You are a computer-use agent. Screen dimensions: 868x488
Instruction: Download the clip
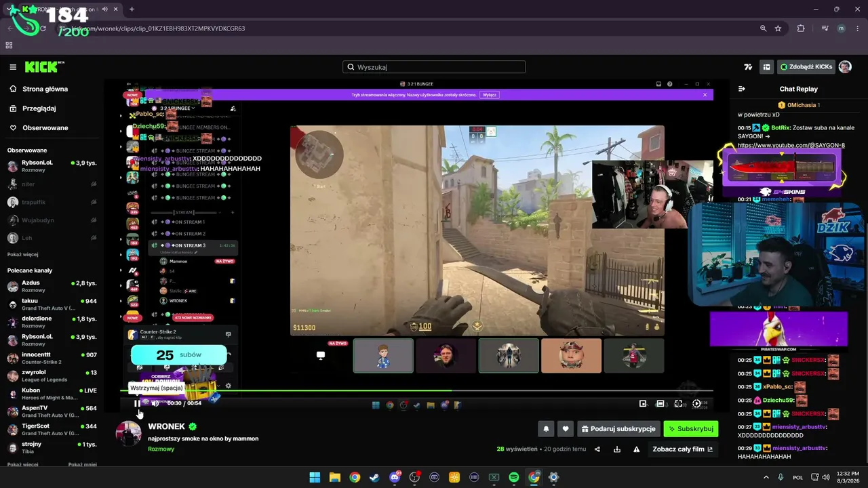[x=617, y=449]
